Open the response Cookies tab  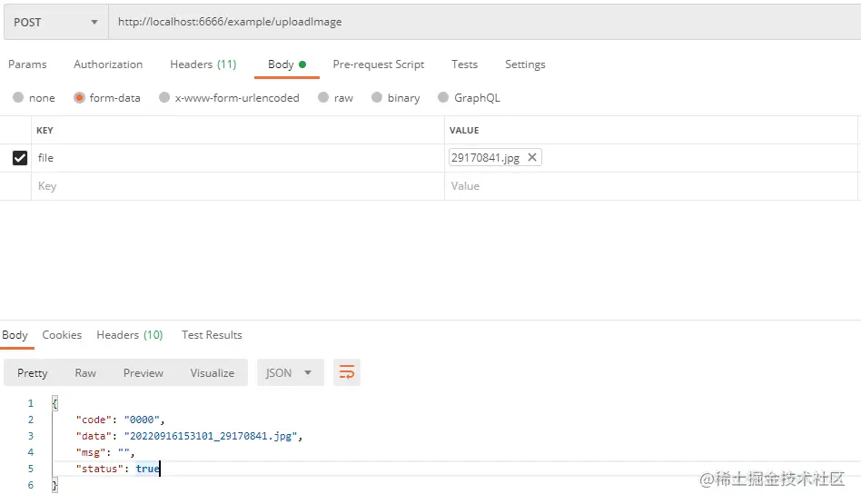[62, 335]
